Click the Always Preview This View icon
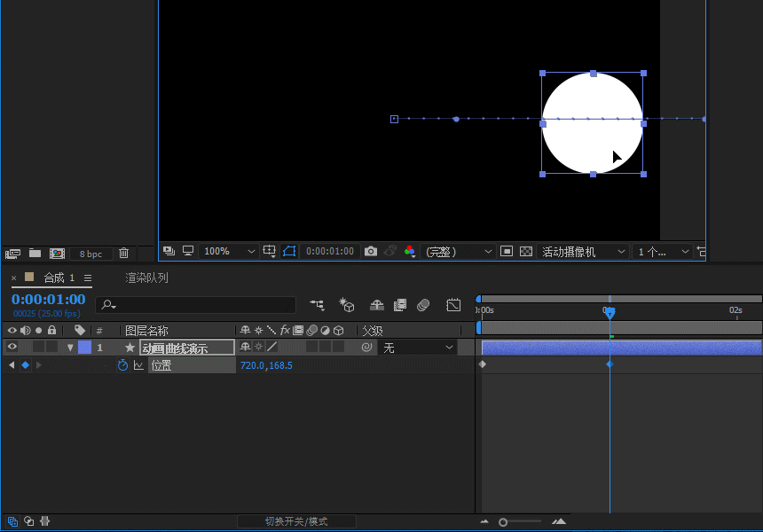Screen dimensions: 763x532 tap(169, 251)
